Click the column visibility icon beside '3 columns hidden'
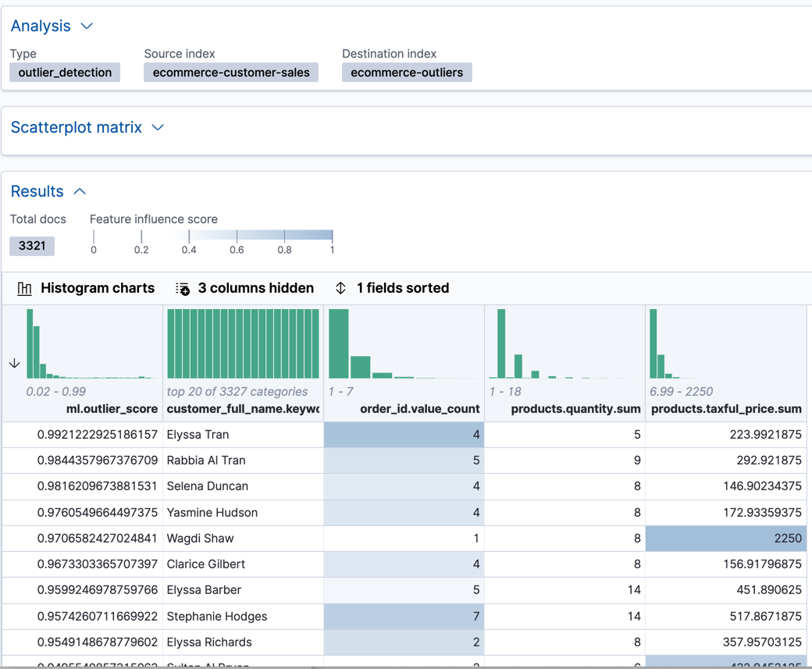Image resolution: width=812 pixels, height=669 pixels. 183,288
